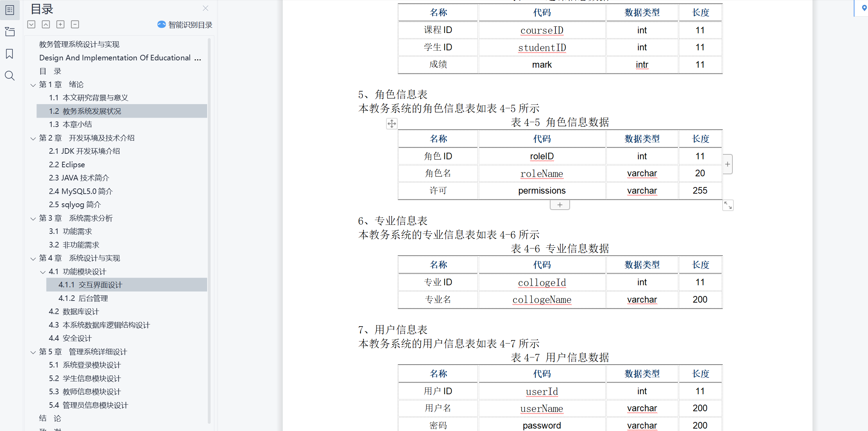The width and height of the screenshot is (868, 431).
Task: Collapse the 第1章 绪论 tree node
Action: [33, 85]
